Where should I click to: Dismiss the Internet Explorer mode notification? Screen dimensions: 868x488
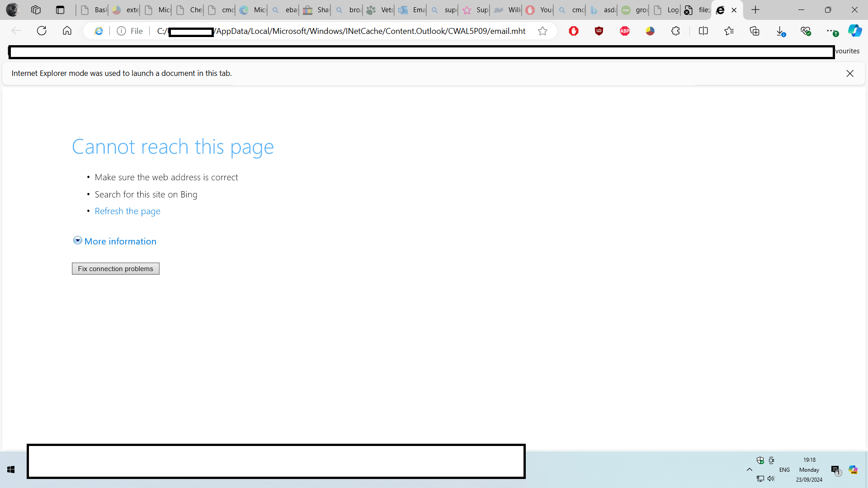(850, 74)
